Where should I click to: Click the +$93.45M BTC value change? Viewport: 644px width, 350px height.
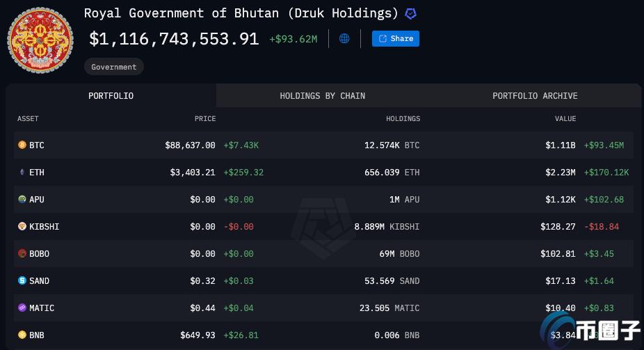604,145
